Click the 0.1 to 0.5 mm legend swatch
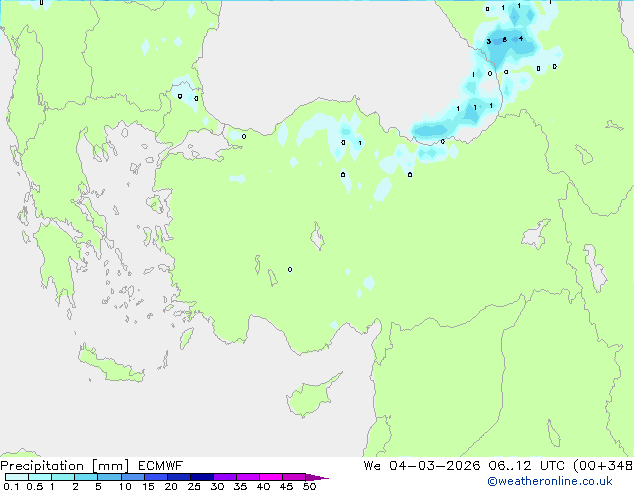Image resolution: width=634 pixels, height=490 pixels. pos(17,477)
